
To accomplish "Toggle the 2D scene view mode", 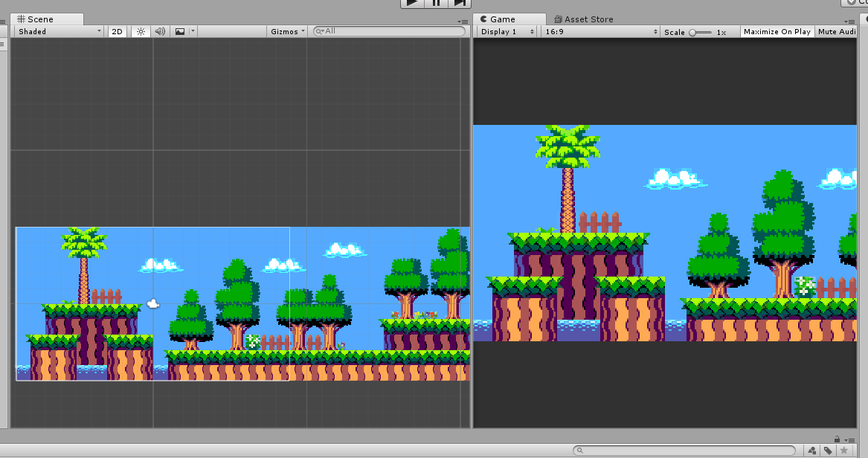I will point(117,31).
